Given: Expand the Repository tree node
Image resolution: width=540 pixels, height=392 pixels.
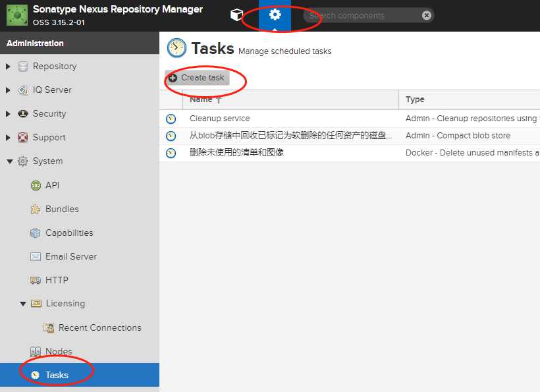Looking at the screenshot, I should [x=9, y=66].
